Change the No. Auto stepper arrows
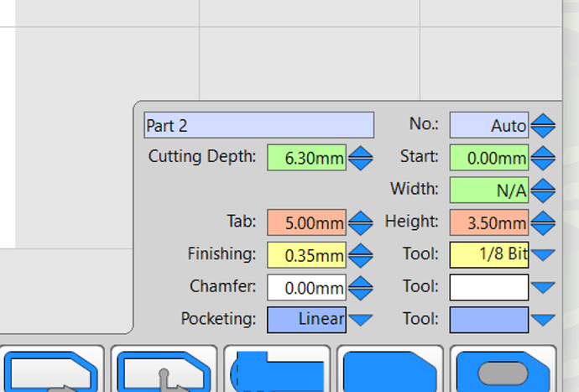The height and width of the screenshot is (392, 579). (543, 126)
